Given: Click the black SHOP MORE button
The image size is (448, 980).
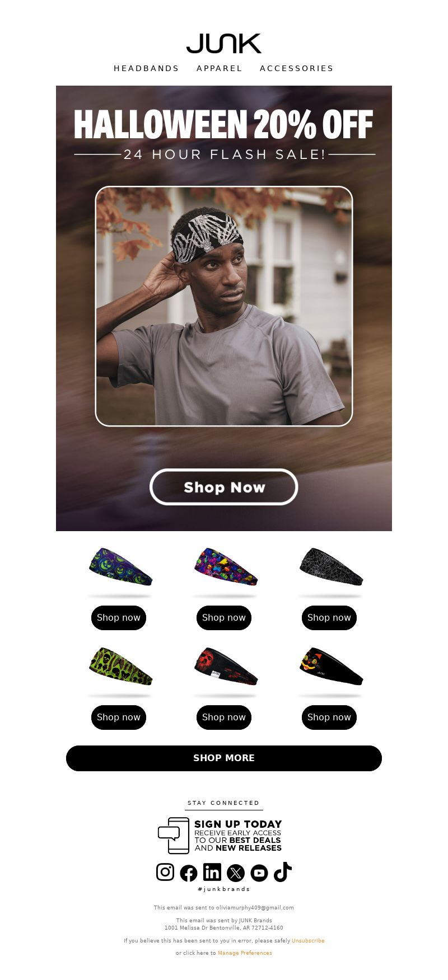Looking at the screenshot, I should pyautogui.click(x=224, y=758).
